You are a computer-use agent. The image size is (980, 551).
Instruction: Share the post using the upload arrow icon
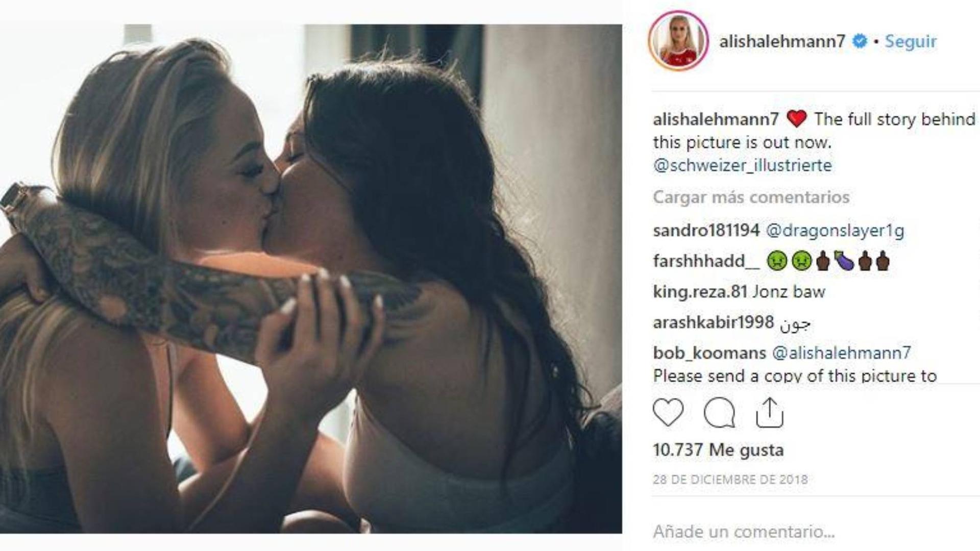[769, 412]
